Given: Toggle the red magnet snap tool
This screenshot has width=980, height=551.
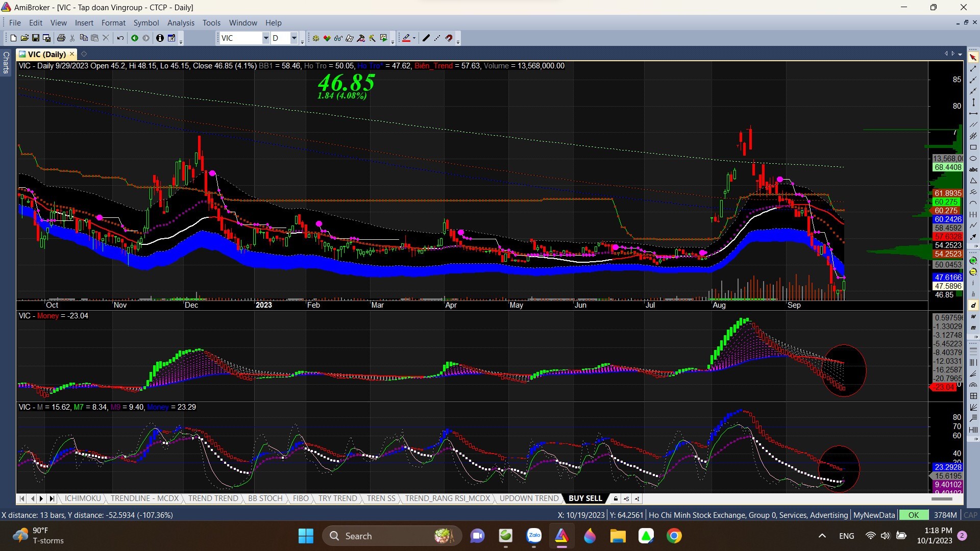Looking at the screenshot, I should coord(449,38).
